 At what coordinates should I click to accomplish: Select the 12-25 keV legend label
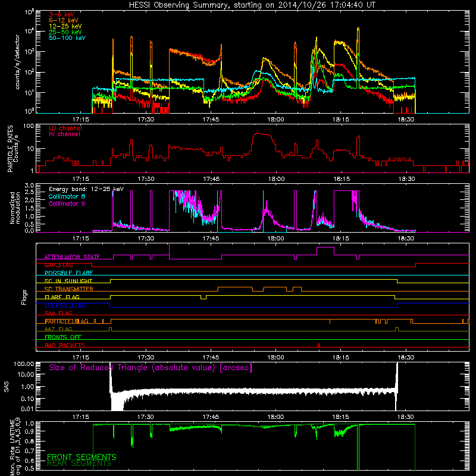(65, 26)
